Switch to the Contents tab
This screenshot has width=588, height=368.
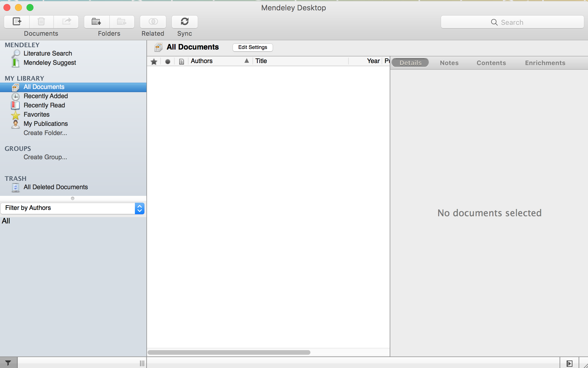pos(491,63)
